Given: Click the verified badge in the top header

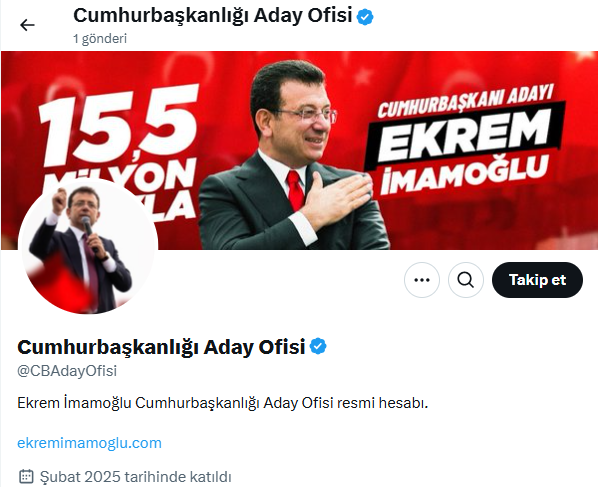Looking at the screenshot, I should pyautogui.click(x=365, y=17).
